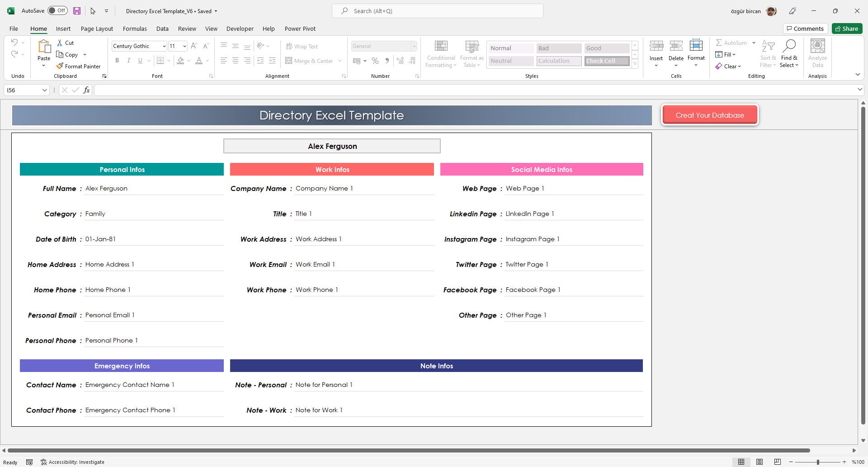868x467 pixels.
Task: Open the Analyze Data pane
Action: coord(817,53)
